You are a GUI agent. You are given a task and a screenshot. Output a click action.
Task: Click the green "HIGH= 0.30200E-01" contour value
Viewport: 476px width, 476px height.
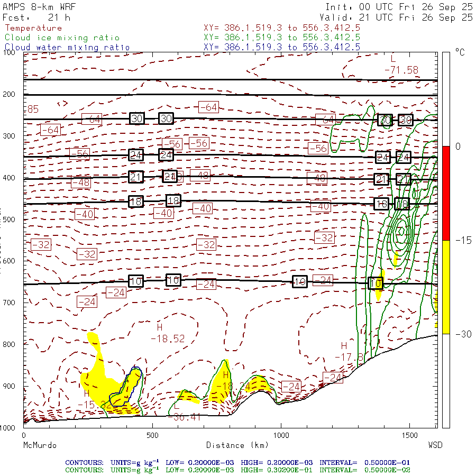coord(277,470)
